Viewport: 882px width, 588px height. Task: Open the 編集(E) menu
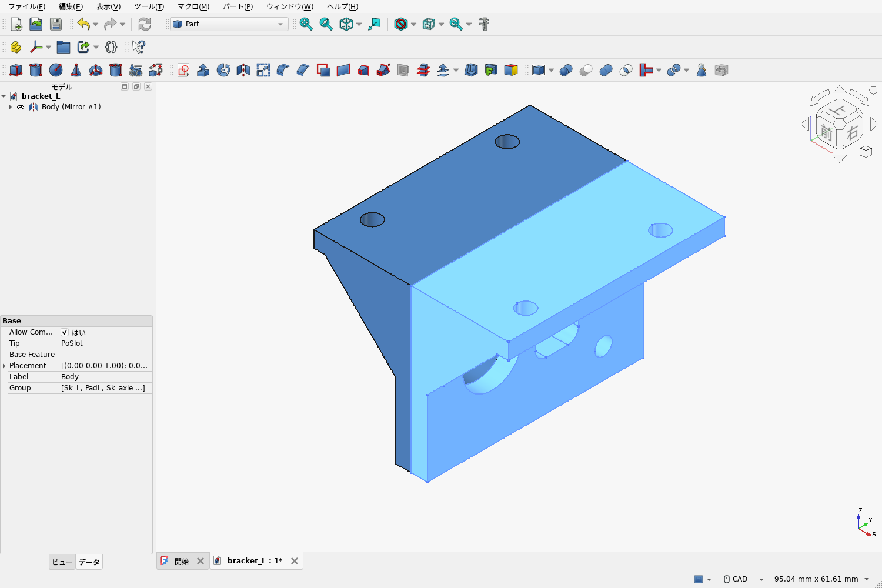71,6
